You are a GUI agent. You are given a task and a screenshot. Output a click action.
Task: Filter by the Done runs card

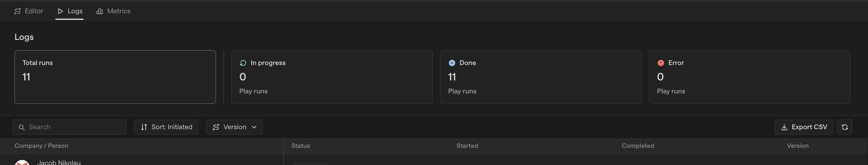tap(540, 77)
